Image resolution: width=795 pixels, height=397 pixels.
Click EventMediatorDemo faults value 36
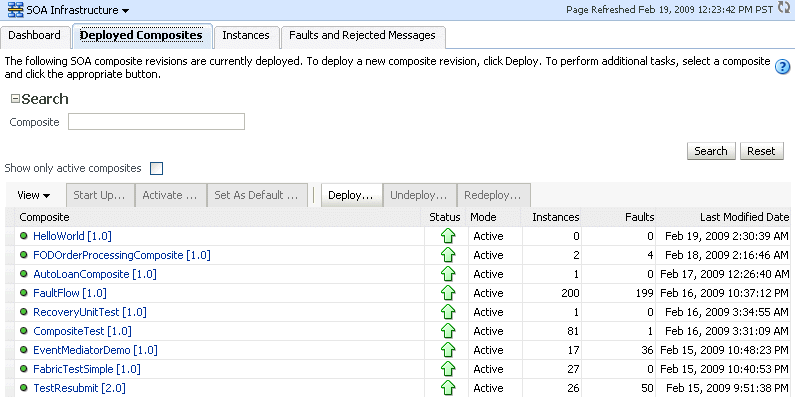pos(648,350)
